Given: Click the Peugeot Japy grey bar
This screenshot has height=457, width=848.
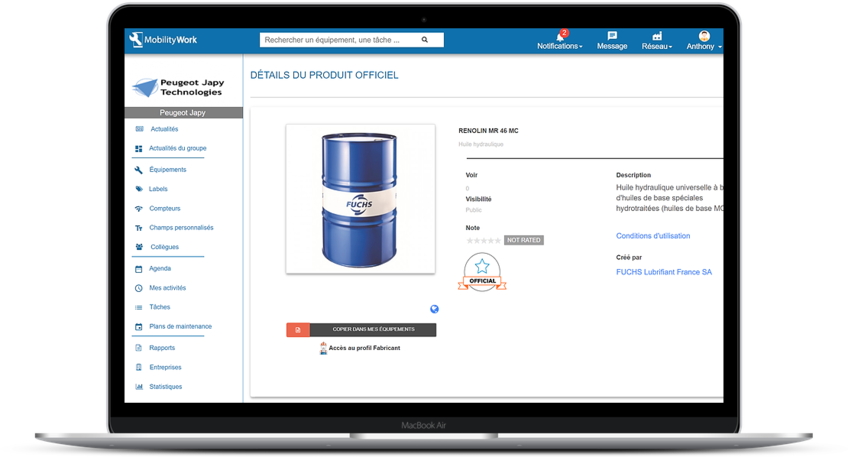Looking at the screenshot, I should click(183, 112).
